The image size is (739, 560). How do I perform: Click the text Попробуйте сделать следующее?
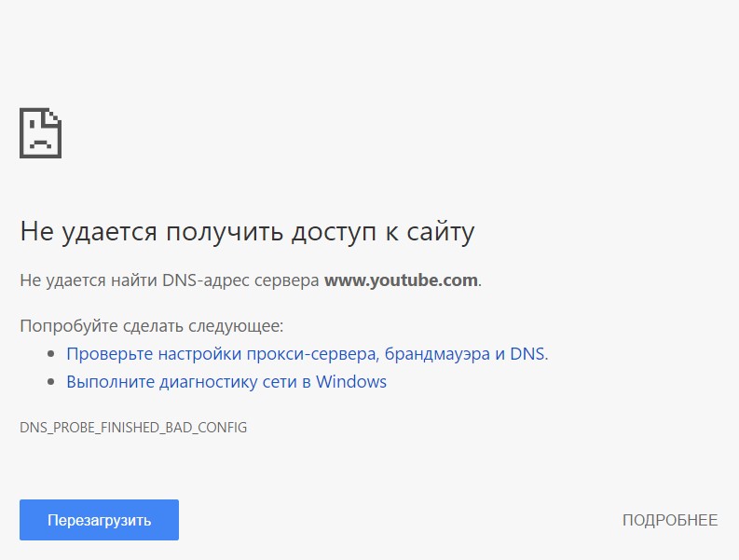[x=152, y=326]
